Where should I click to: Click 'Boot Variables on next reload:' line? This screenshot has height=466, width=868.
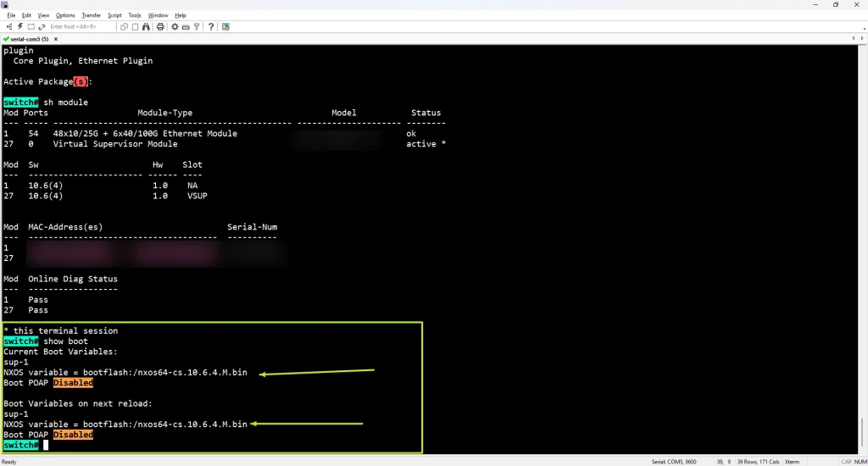click(78, 403)
